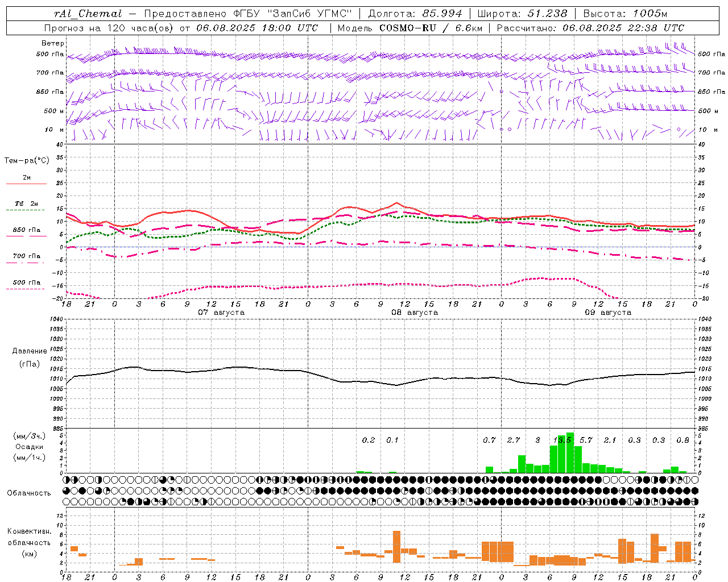This screenshot has width=728, height=582.
Task: Click the date label 09 августа
Action: [608, 313]
